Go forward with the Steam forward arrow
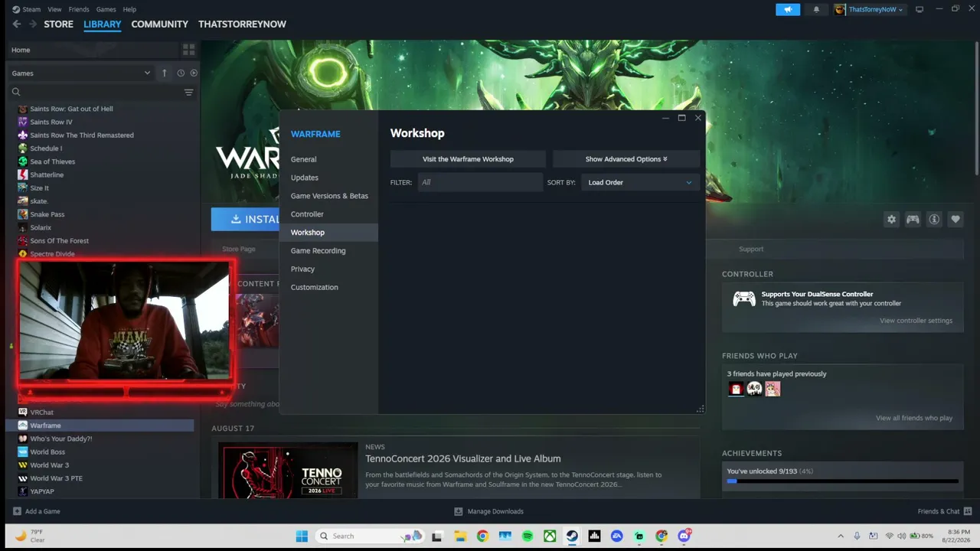 click(33, 24)
